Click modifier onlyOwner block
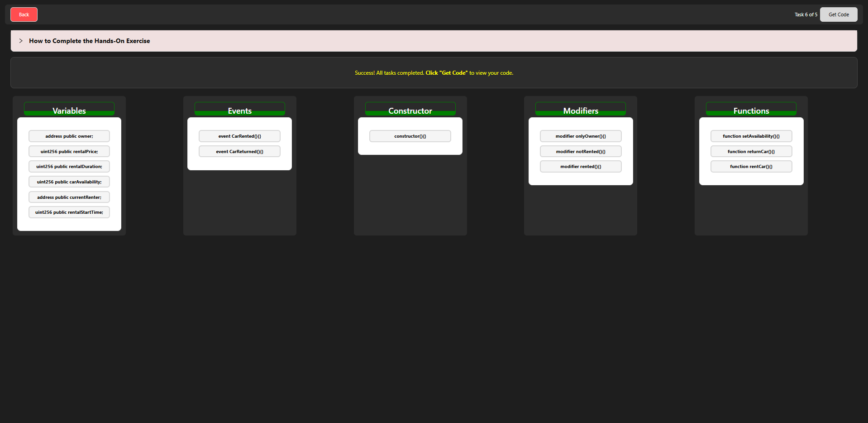Screen dimensions: 868x423 pyautogui.click(x=580, y=136)
